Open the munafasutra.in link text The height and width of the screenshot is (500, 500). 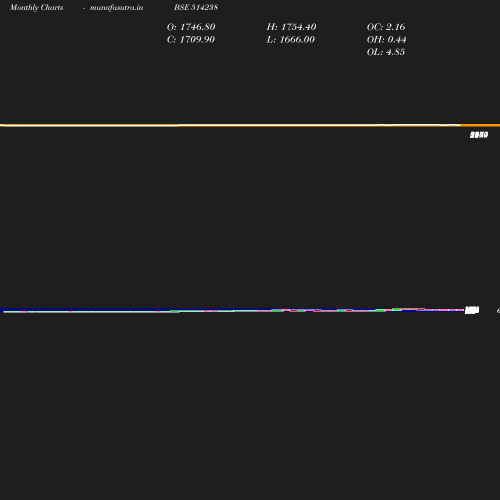pos(116,7)
